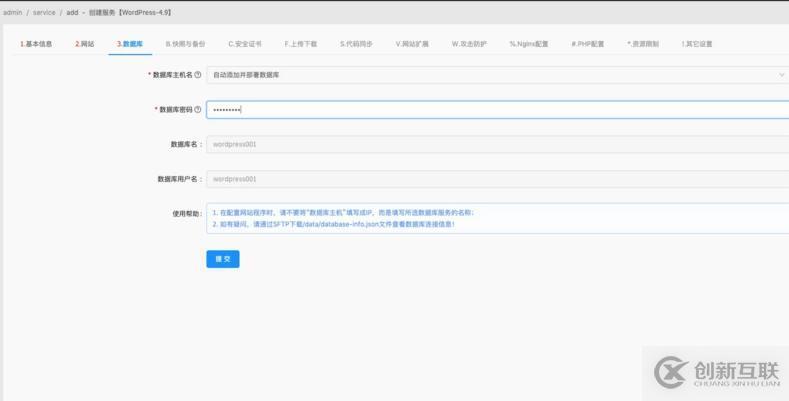This screenshot has height=401, width=789.
Task: Click the admin breadcrumb link
Action: (13, 13)
